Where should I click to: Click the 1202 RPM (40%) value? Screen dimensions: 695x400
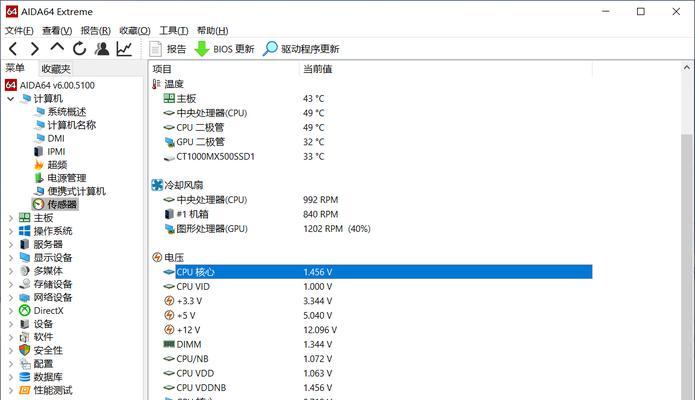337,229
